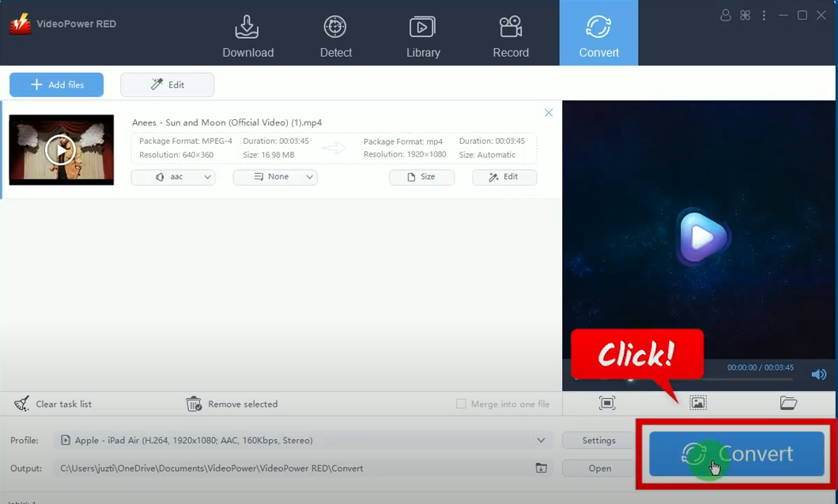
Task: Enable the Merge into one file checkbox
Action: 461,404
